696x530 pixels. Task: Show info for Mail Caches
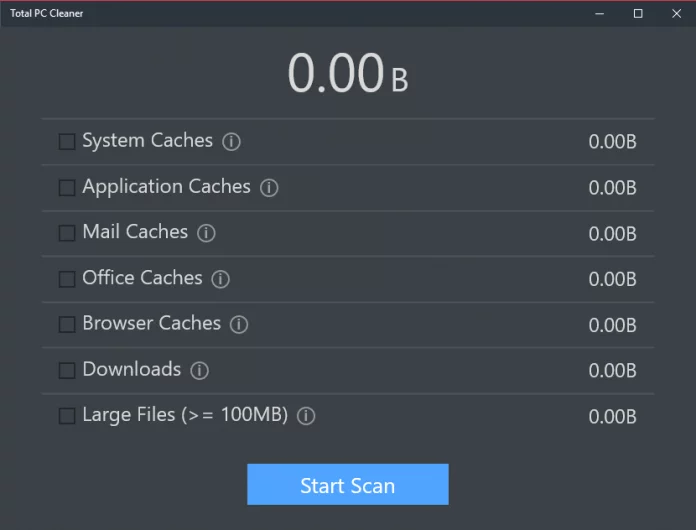tap(206, 233)
